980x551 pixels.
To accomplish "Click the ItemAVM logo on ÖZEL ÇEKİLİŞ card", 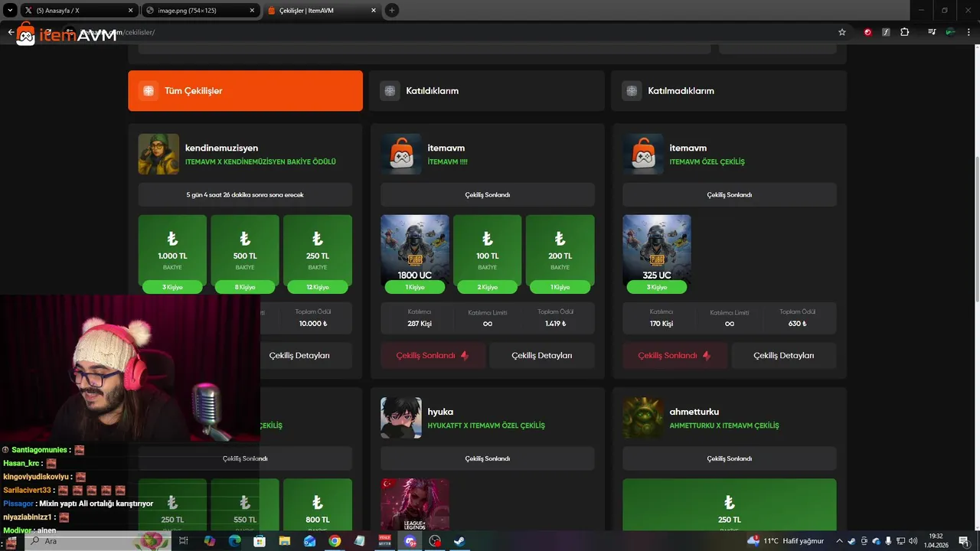I will [643, 154].
